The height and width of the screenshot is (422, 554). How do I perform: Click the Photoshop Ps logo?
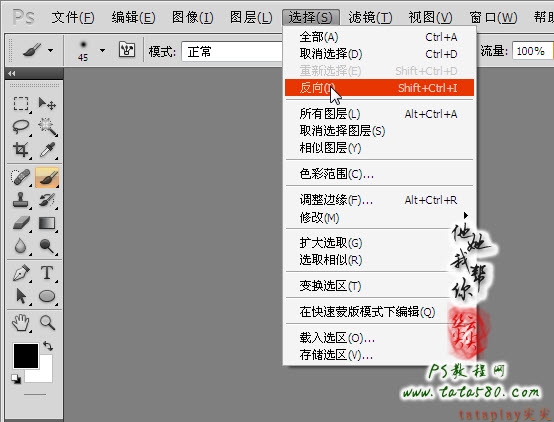click(x=23, y=17)
